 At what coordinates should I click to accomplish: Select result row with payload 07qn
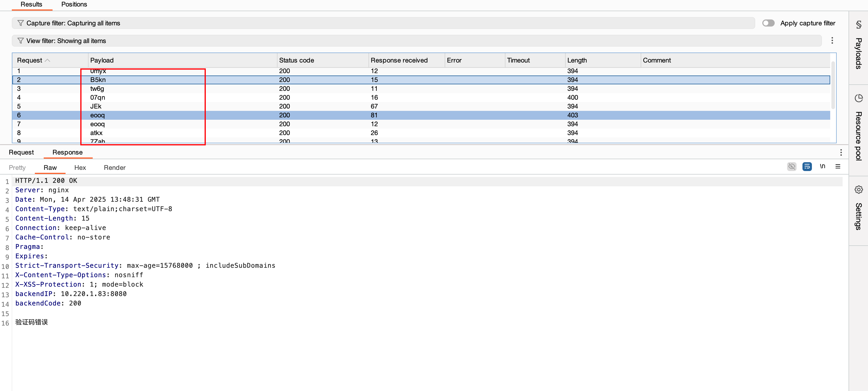(x=421, y=97)
